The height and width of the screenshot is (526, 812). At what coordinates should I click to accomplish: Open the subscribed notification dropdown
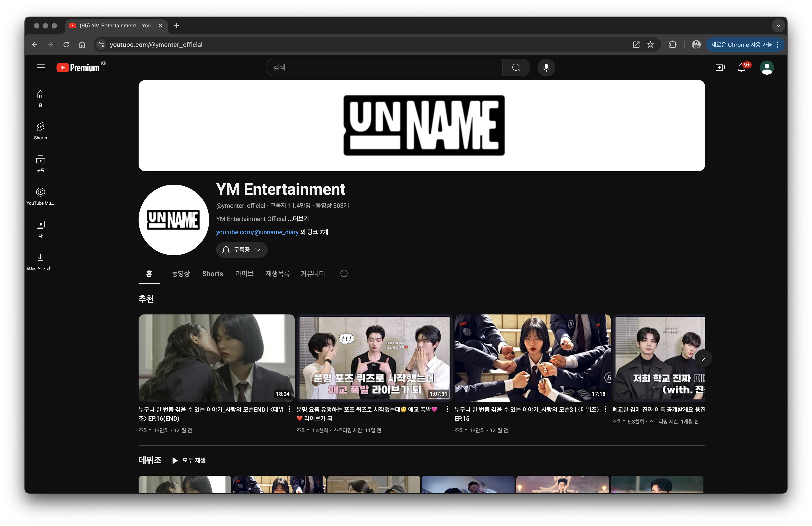(x=242, y=250)
